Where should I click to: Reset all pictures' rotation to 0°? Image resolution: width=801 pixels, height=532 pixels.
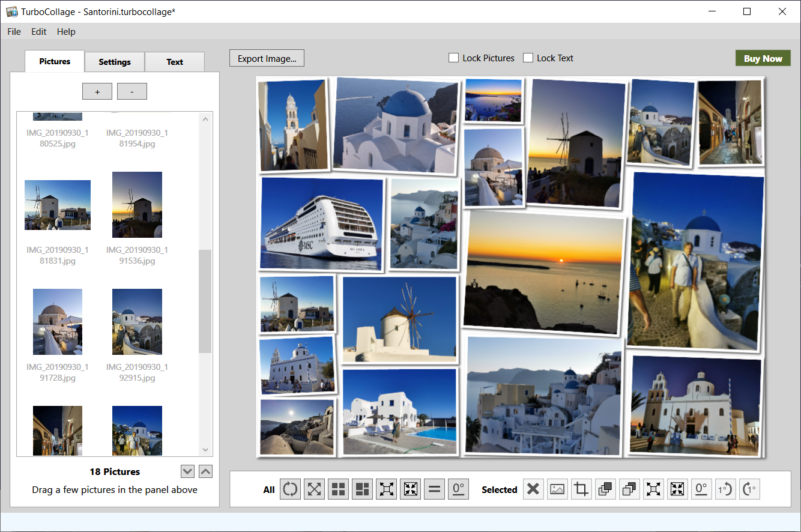pos(458,489)
